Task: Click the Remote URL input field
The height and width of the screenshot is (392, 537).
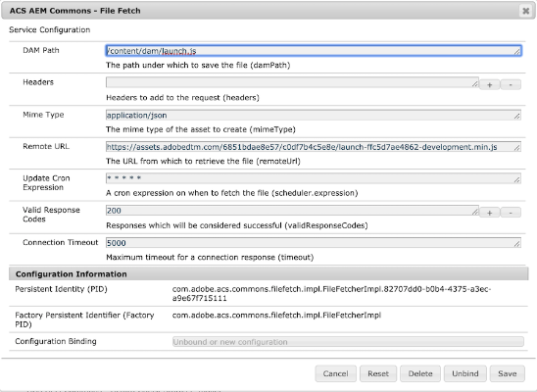Action: tap(314, 147)
